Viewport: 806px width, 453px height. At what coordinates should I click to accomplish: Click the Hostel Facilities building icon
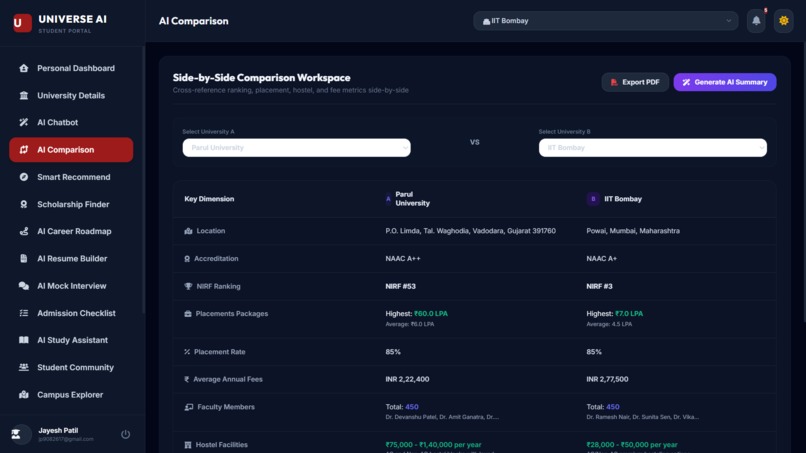click(x=188, y=445)
